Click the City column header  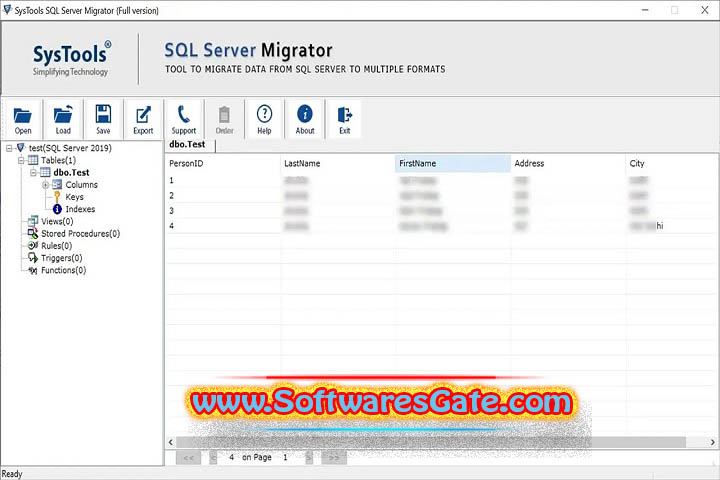point(672,164)
